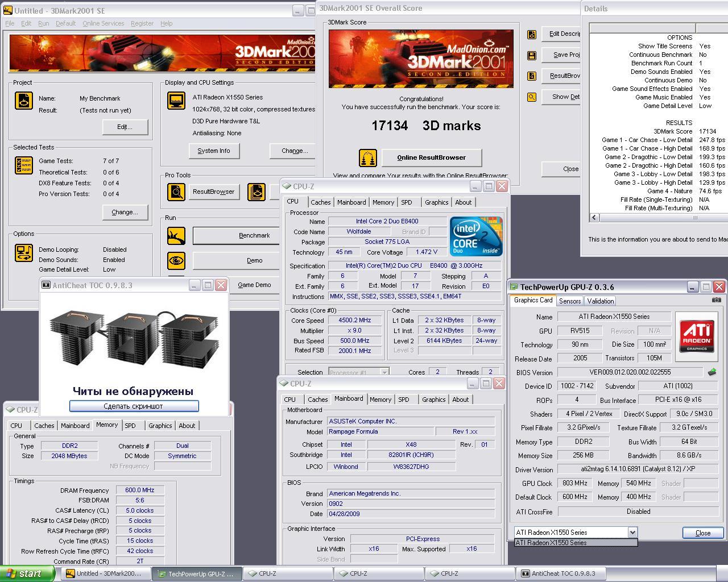Open SPD tab in CPU-Z Mainboard window
The height and width of the screenshot is (582, 728).
404,400
